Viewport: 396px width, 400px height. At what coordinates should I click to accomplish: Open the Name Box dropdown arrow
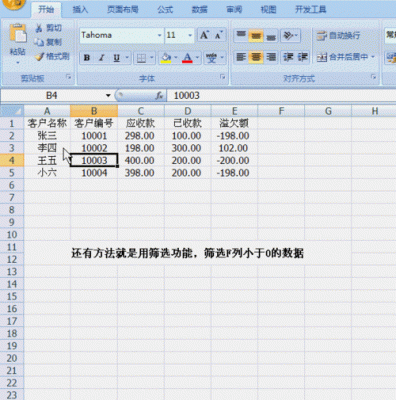tap(108, 96)
